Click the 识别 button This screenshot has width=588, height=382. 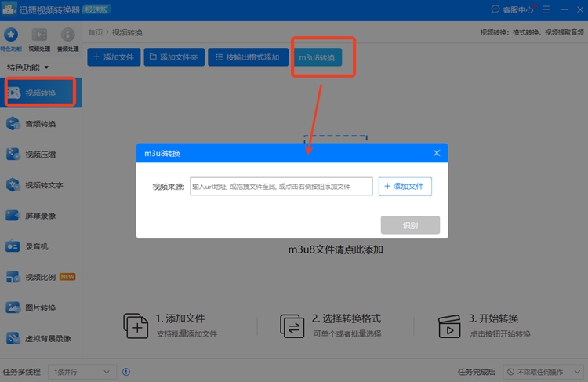pos(410,225)
